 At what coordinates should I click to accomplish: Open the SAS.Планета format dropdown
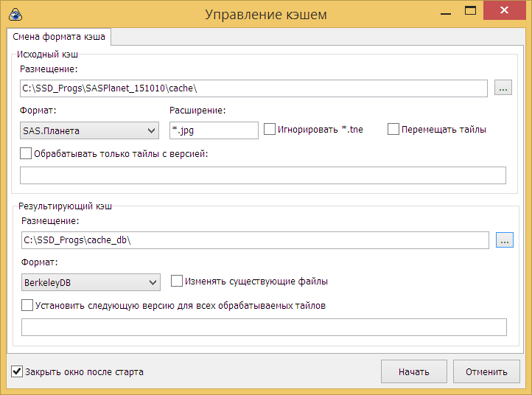pyautogui.click(x=90, y=130)
